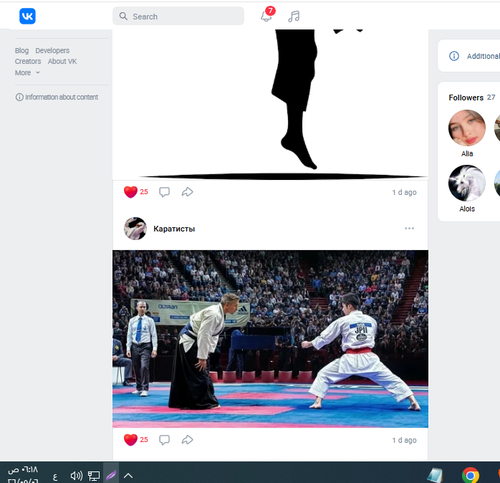The image size is (500, 483).
Task: Open Каратисты community avatar
Action: 135,228
